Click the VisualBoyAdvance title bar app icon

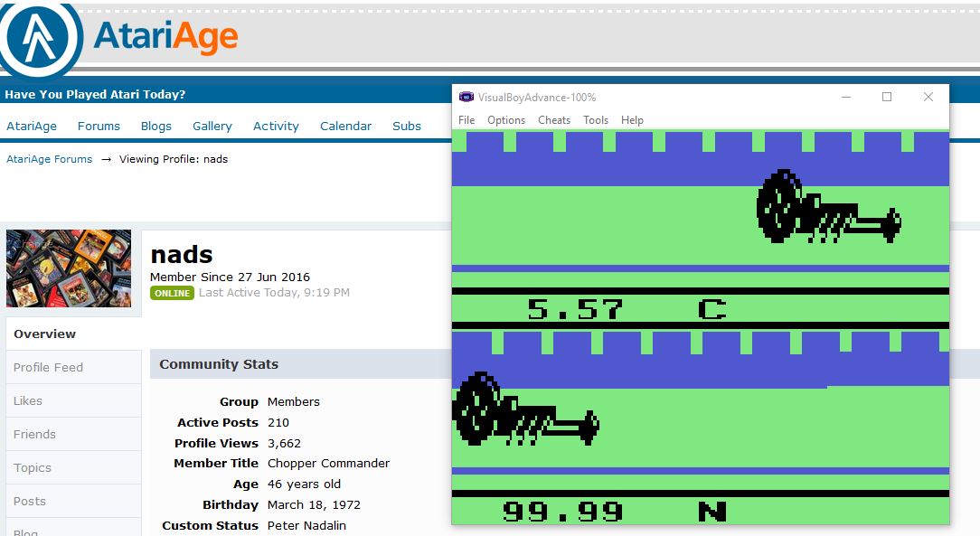(x=466, y=97)
